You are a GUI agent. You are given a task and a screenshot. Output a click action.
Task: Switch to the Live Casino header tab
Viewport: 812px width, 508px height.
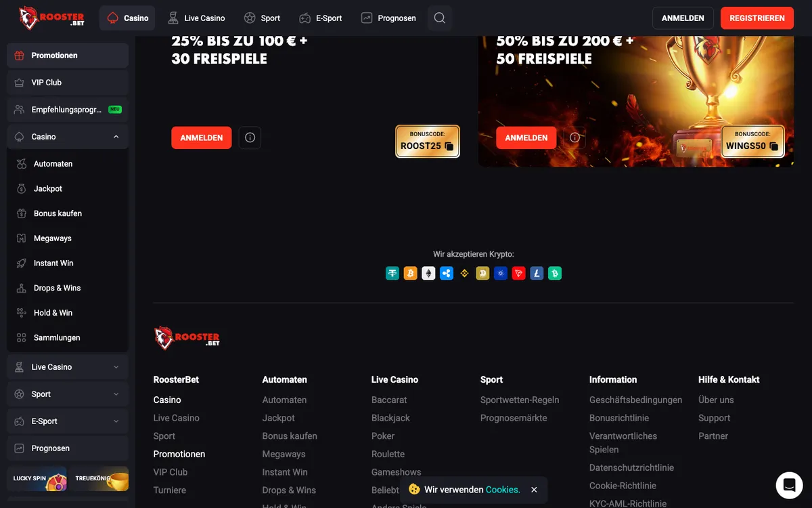pos(196,18)
